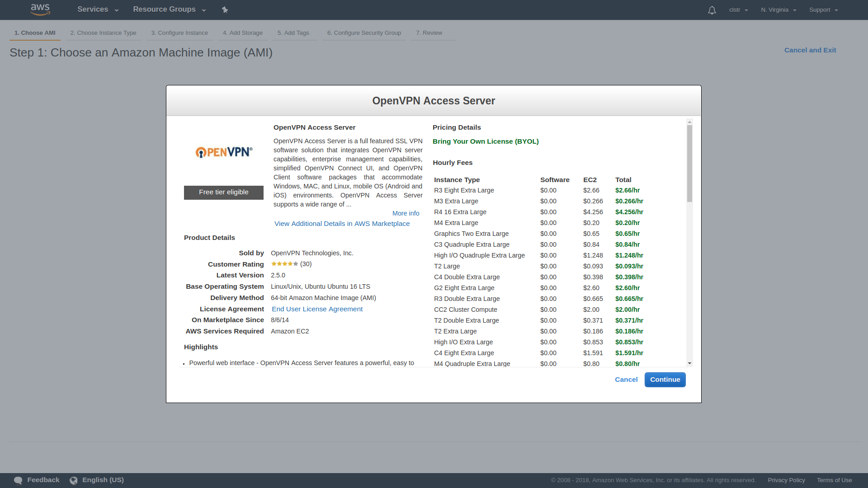
Task: Click More info link
Action: (x=406, y=213)
